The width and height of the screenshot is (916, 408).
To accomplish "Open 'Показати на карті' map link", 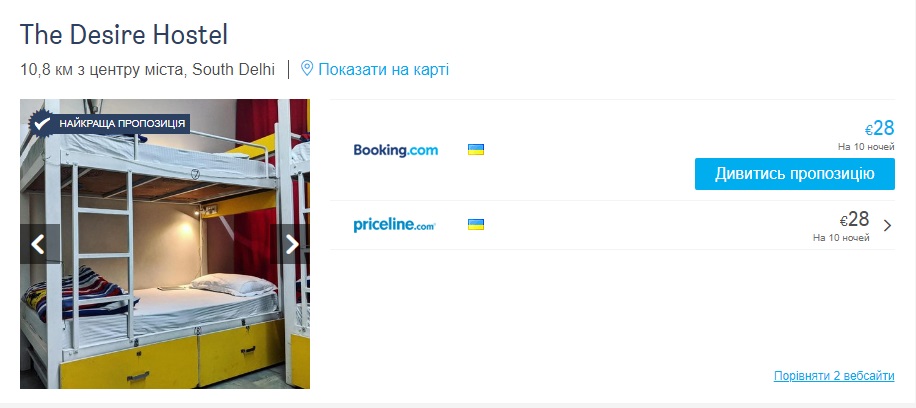I will point(383,70).
